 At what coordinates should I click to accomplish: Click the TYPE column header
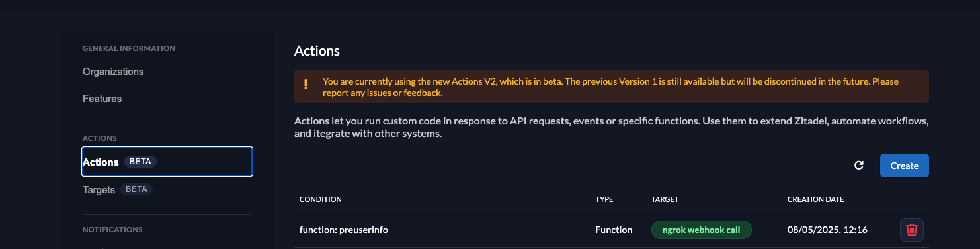tap(604, 199)
